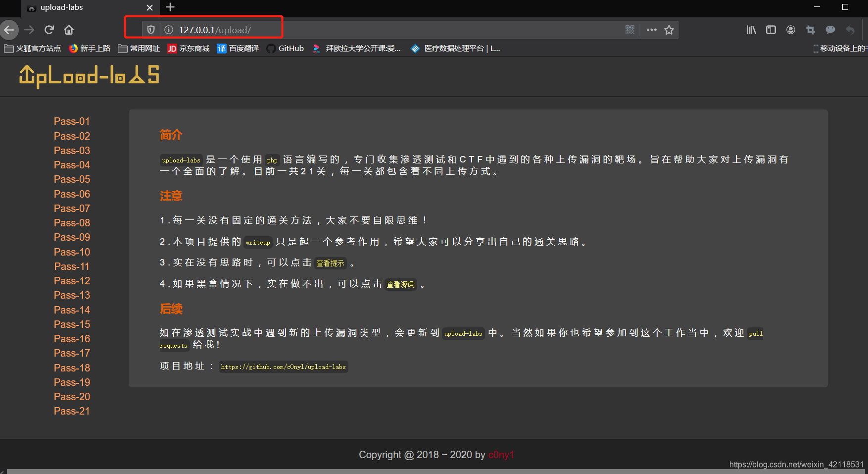The image size is (868, 474).
Task: Bookmark this page with the star icon
Action: coord(669,30)
